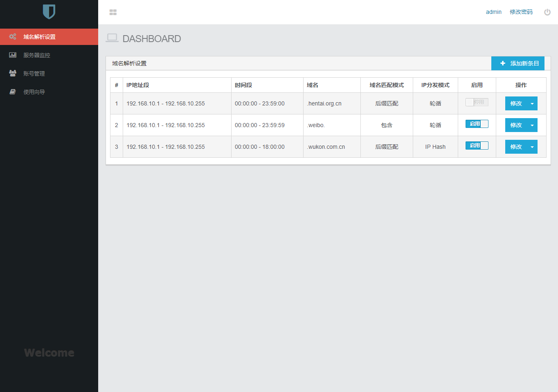The width and height of the screenshot is (558, 392).
Task: Click the plus icon in 添加新条目 button
Action: coord(503,63)
